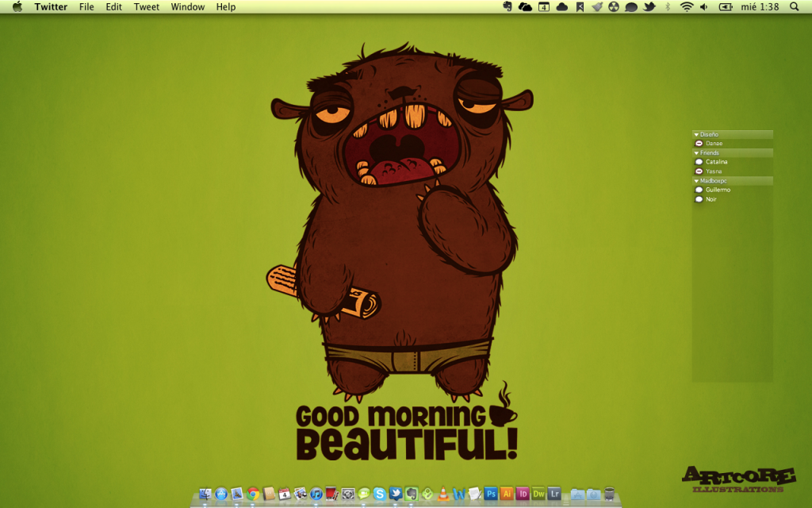Viewport: 812px width, 508px height.
Task: Launch Photoshop (Ps) from the Dock
Action: coord(491,494)
